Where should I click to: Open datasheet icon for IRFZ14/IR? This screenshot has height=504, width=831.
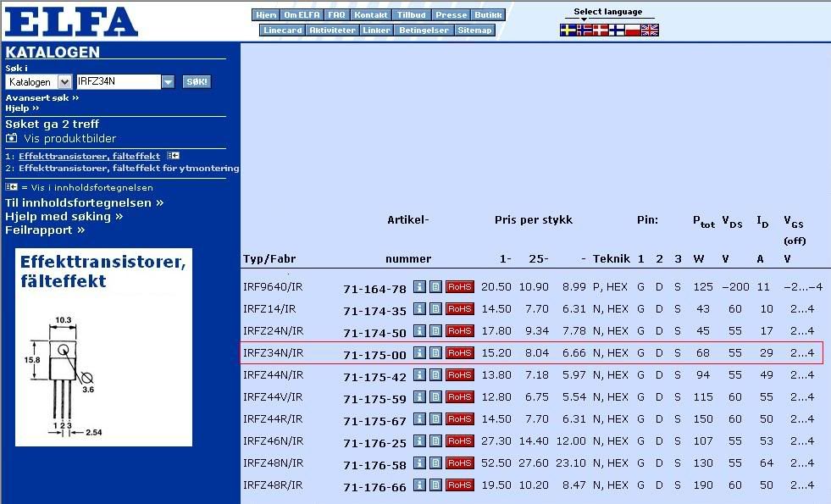coord(435,308)
